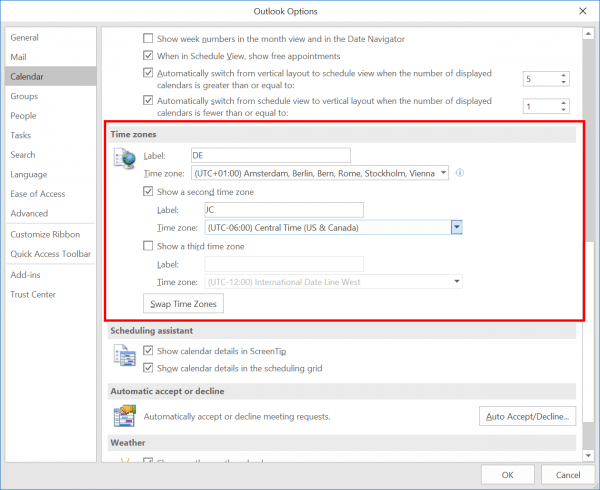This screenshot has height=490, width=600.
Task: Click the third time zone Label field
Action: [x=284, y=264]
